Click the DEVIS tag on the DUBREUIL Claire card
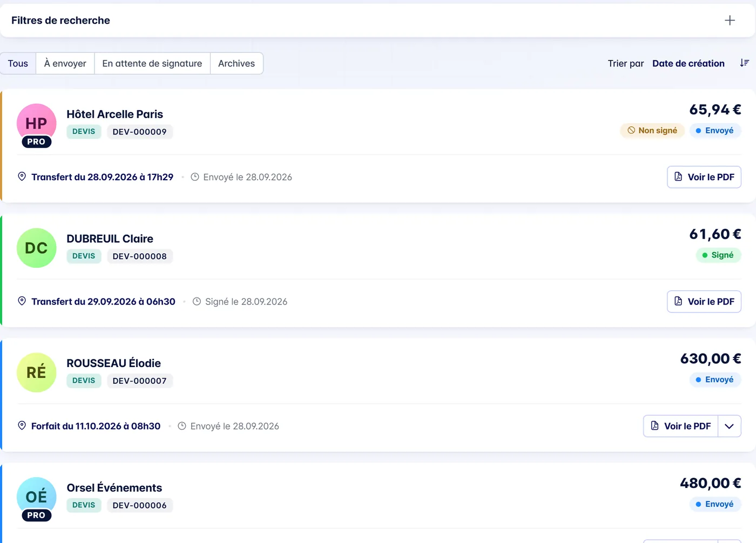This screenshot has height=543, width=756. click(x=84, y=256)
